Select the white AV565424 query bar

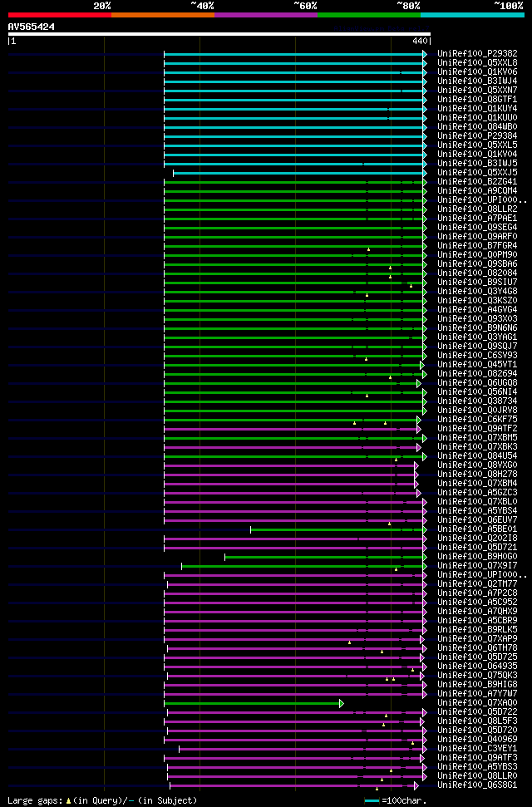tap(219, 34)
